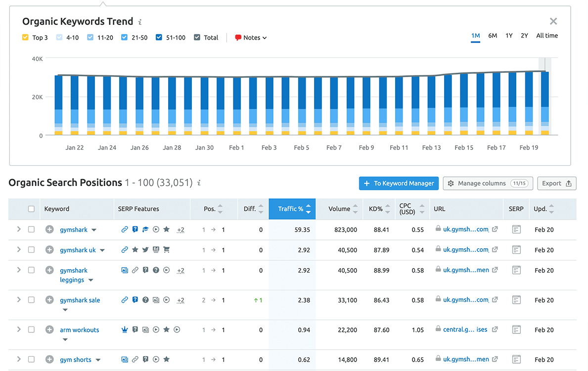Screen dimensions: 588x371
Task: Toggle 21-50 series checkbox
Action: pyautogui.click(x=125, y=37)
